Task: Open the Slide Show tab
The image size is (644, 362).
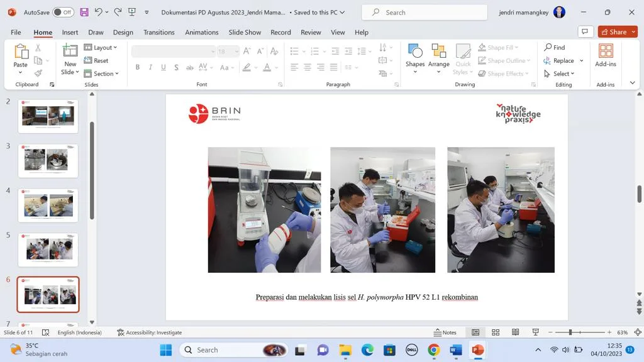Action: click(x=245, y=32)
